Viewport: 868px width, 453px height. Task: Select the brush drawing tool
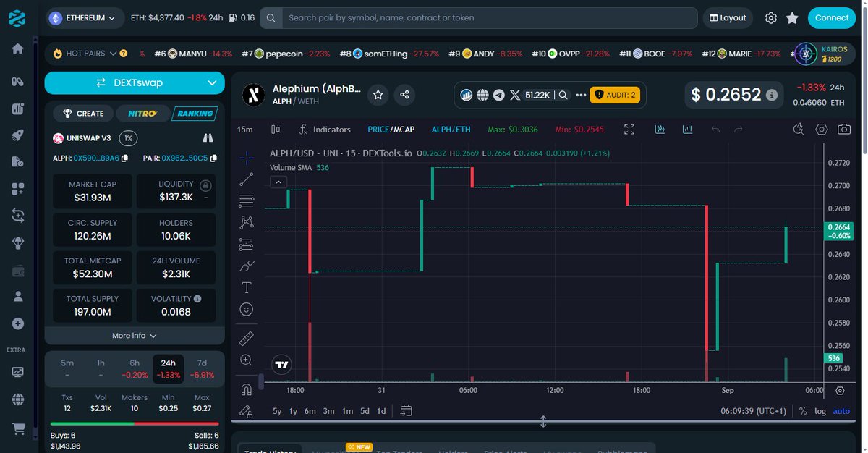click(x=246, y=266)
